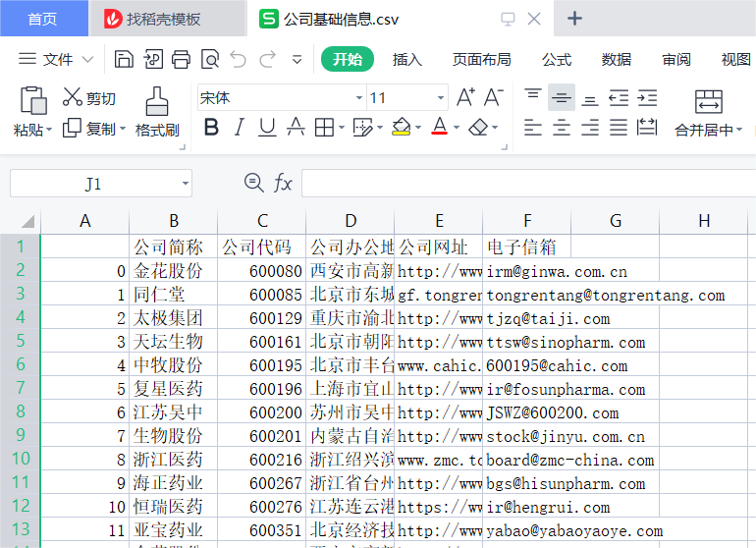Click the Undo arrow icon
This screenshot has width=756, height=548.
pos(239,59)
